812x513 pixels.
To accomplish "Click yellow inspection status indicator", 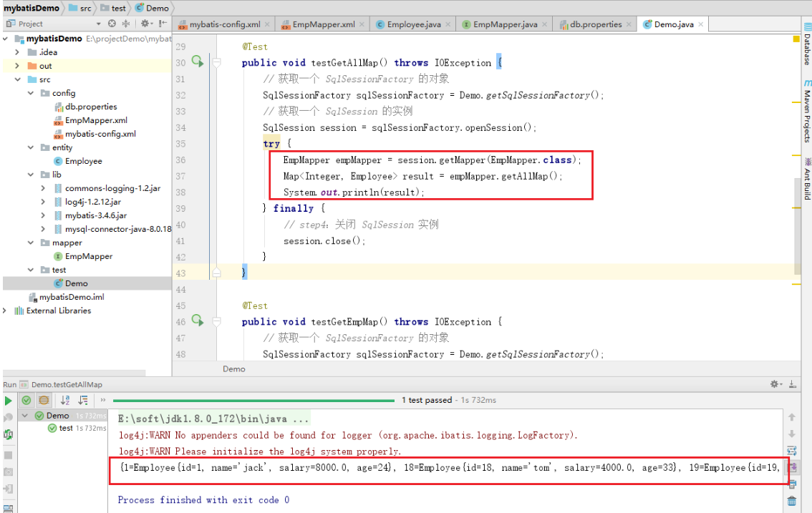I will click(796, 39).
